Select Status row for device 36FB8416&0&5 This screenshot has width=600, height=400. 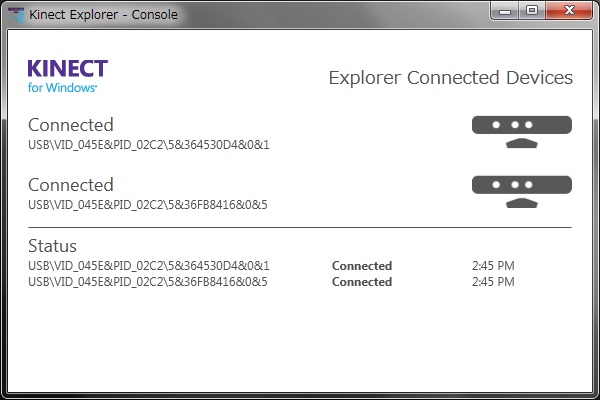(x=148, y=282)
